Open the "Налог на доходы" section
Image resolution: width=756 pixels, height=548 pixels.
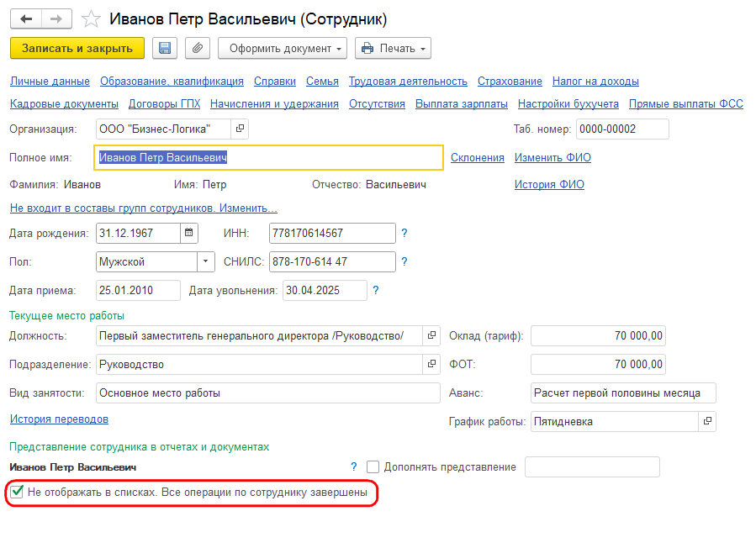tap(596, 81)
